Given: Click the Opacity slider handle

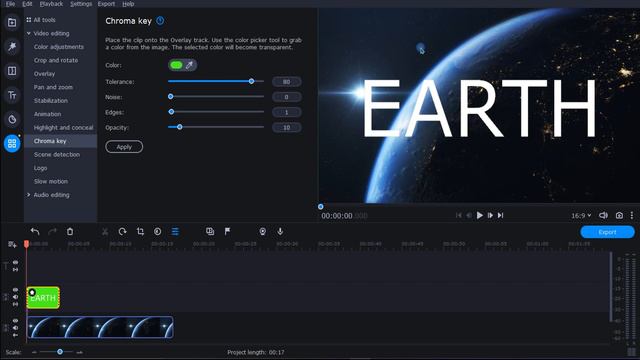Looking at the screenshot, I should tap(179, 127).
